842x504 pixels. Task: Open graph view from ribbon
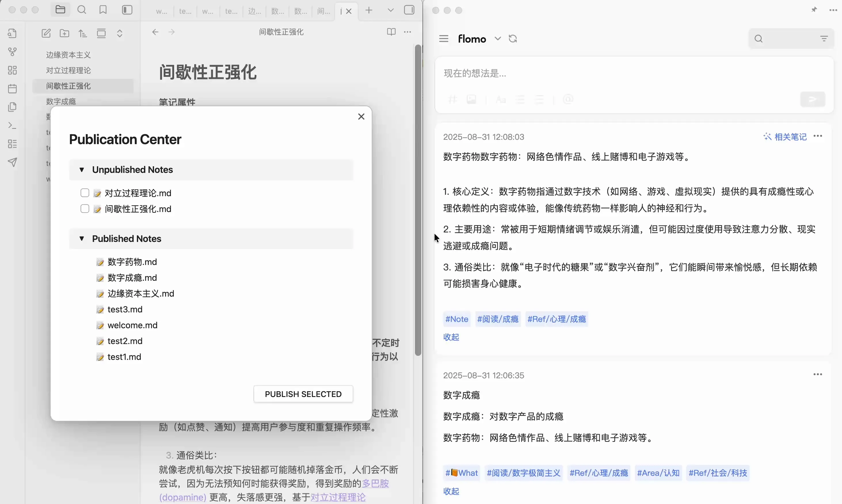(13, 51)
